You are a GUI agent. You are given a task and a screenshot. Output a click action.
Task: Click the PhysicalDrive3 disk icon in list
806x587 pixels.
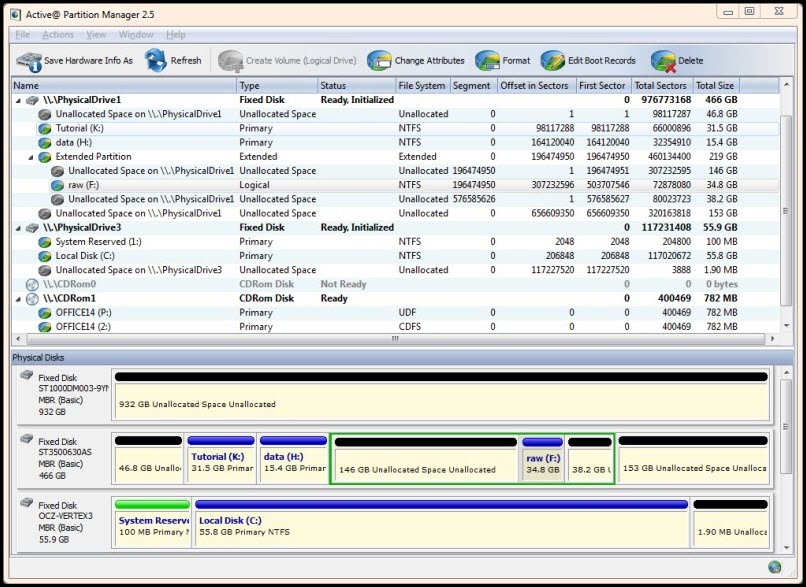tap(32, 228)
